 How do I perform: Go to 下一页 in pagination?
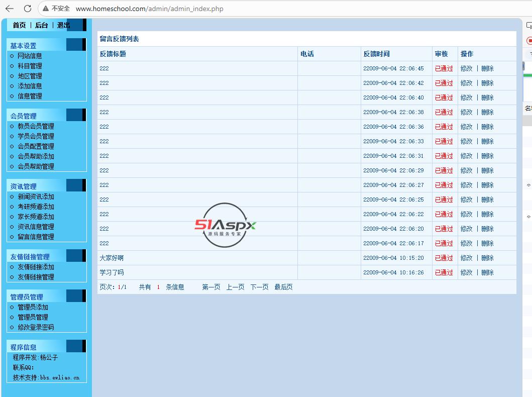[259, 287]
